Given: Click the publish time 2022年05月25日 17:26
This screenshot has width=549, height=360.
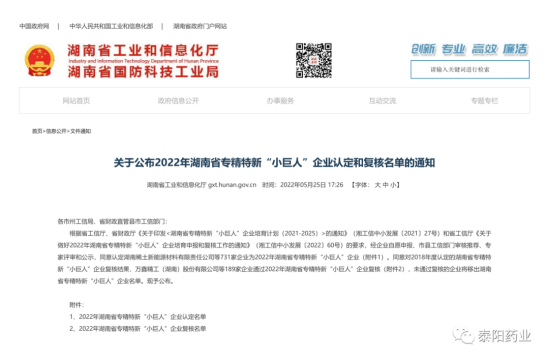Looking at the screenshot, I should pyautogui.click(x=312, y=185).
